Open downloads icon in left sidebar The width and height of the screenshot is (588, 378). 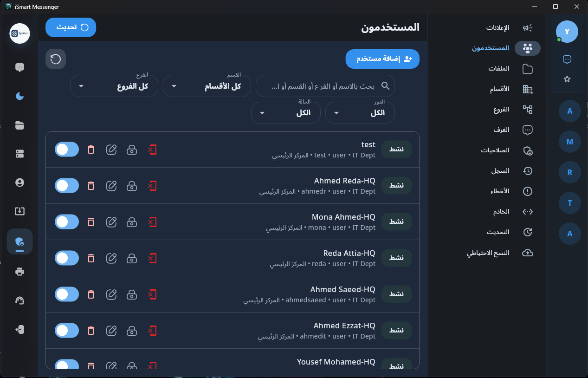[x=19, y=211]
